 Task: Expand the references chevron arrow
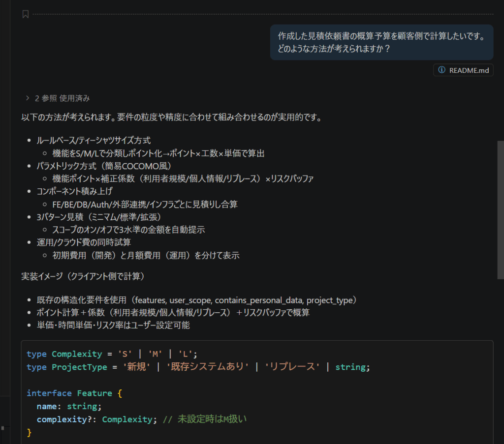[28, 98]
